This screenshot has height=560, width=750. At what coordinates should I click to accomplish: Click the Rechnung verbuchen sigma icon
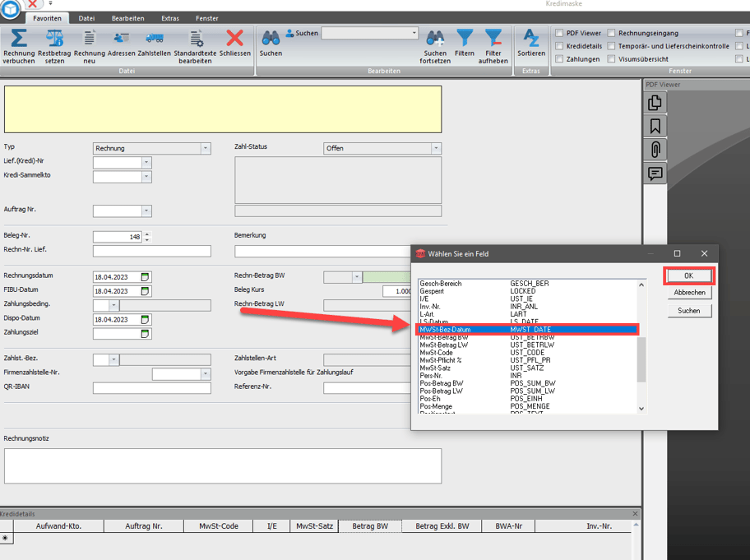19,39
